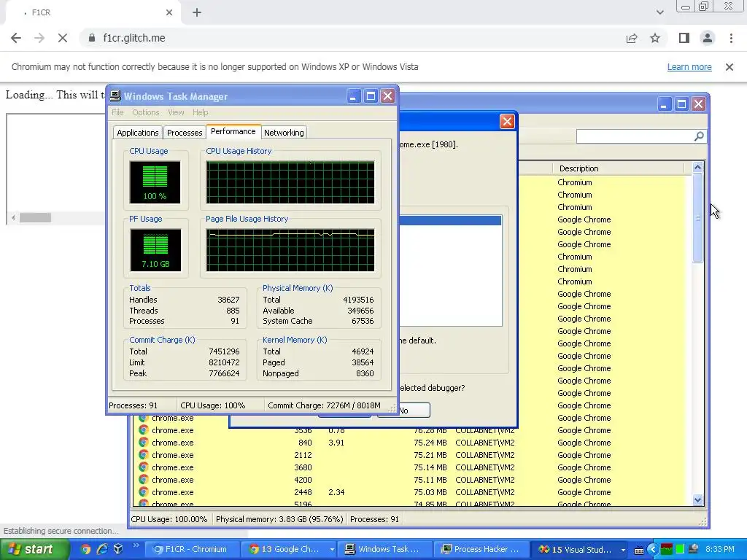Open the browser side panel
This screenshot has width=747, height=560.
(x=684, y=38)
